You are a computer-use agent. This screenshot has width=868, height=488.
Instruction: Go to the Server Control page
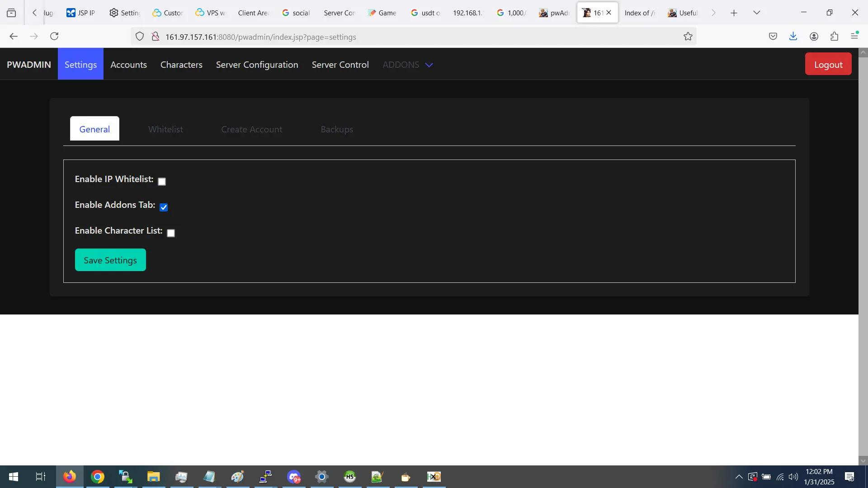click(x=340, y=65)
